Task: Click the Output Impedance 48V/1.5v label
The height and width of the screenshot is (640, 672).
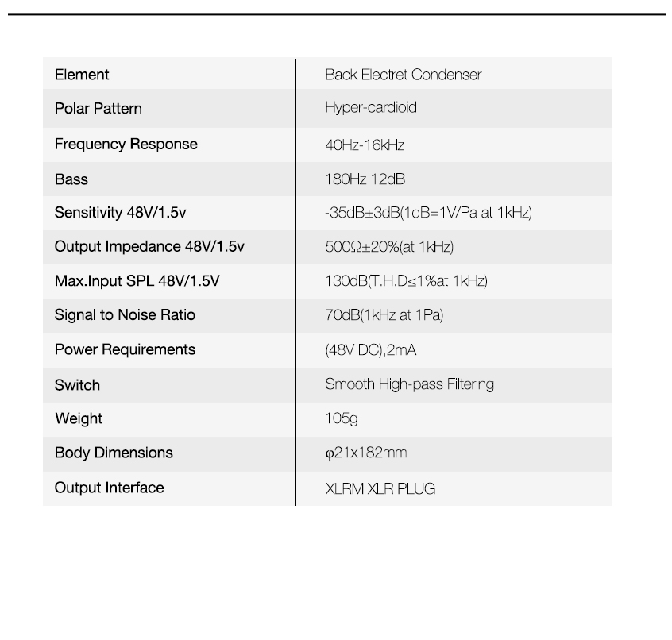Action: point(149,247)
